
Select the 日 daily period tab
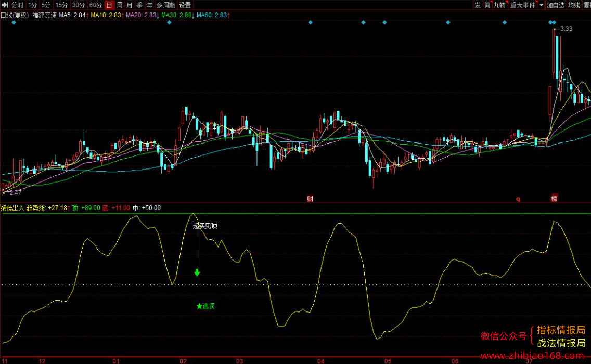(109, 5)
